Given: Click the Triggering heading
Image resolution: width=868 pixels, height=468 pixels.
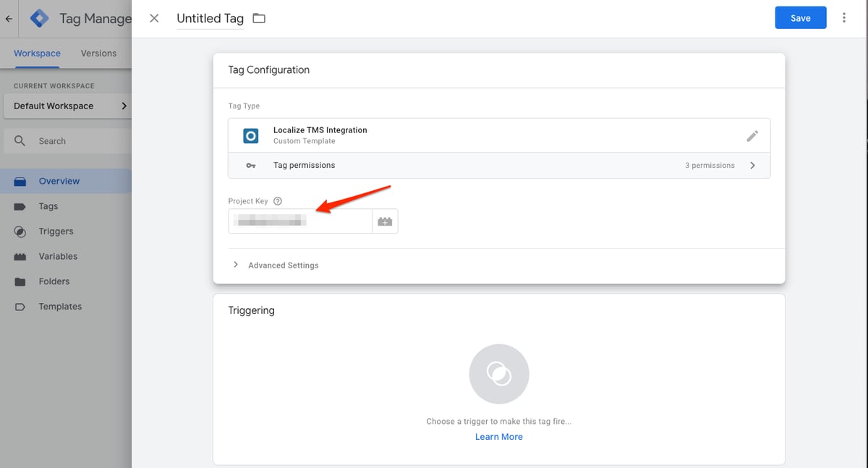Looking at the screenshot, I should click(252, 310).
